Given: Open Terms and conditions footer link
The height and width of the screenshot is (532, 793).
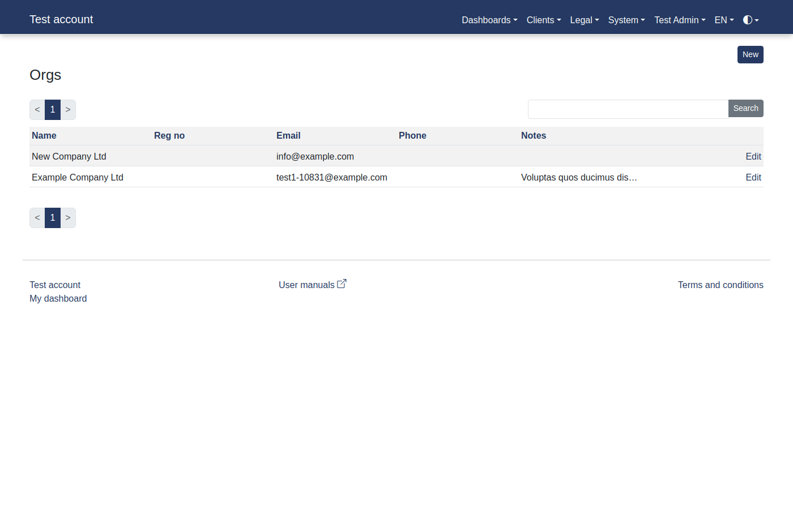Looking at the screenshot, I should [x=720, y=285].
